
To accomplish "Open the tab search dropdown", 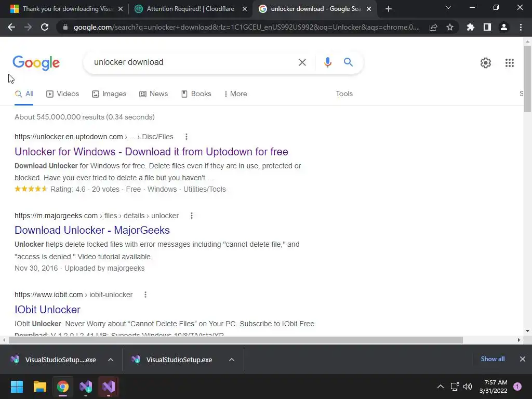I will click(448, 7).
